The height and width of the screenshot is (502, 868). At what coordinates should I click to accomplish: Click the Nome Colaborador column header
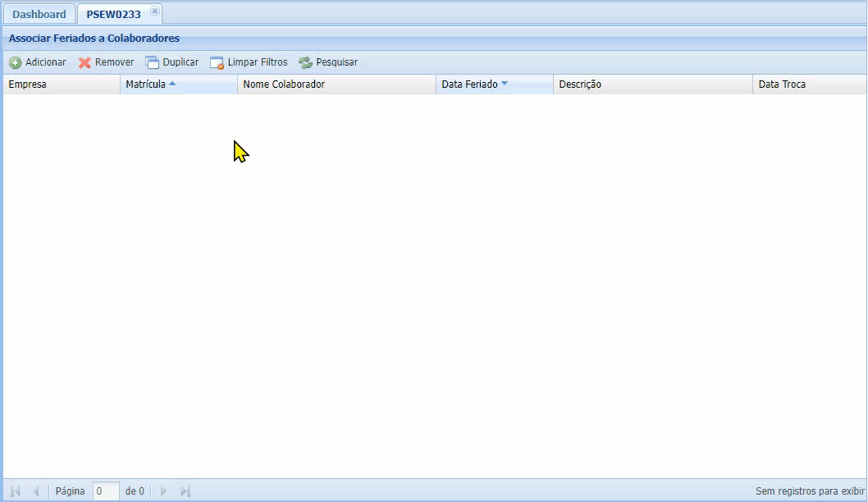click(x=284, y=84)
